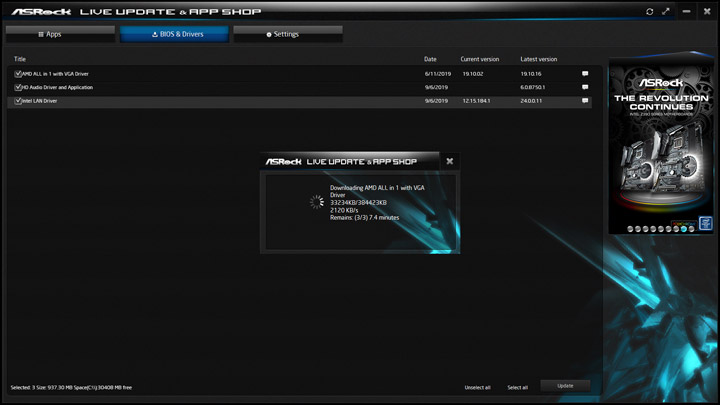Viewport: 720px width, 405px height.
Task: Click the Current version column header
Action: (480, 59)
